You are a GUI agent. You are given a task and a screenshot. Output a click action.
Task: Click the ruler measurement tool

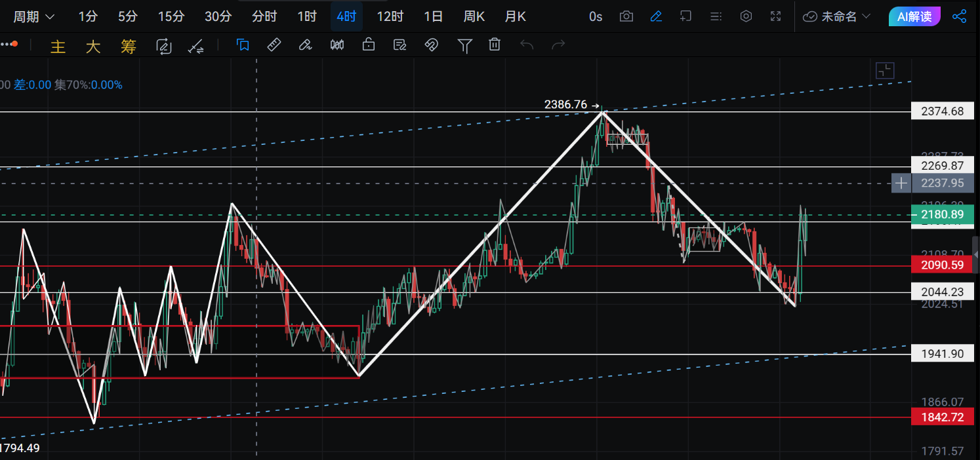(274, 45)
